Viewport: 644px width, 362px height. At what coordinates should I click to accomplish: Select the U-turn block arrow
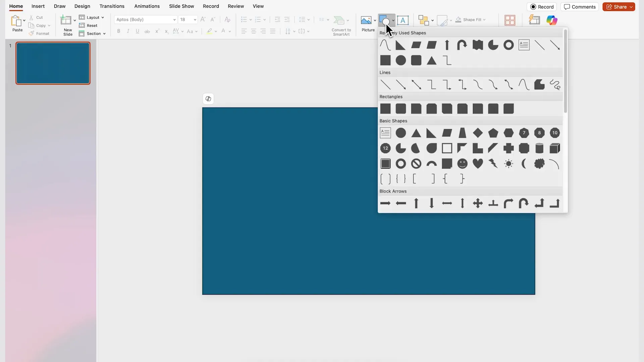524,203
